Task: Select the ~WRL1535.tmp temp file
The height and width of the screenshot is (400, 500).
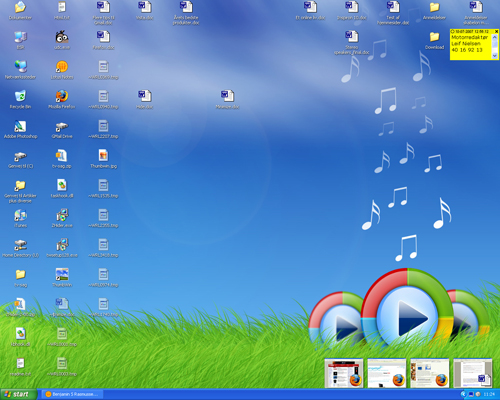Action: 103,185
